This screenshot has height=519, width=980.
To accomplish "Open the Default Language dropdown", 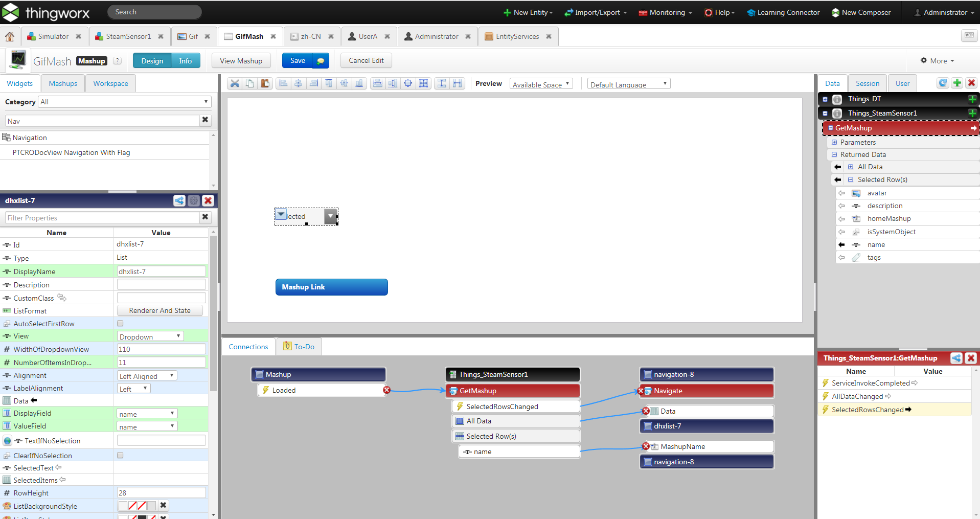I will [629, 84].
